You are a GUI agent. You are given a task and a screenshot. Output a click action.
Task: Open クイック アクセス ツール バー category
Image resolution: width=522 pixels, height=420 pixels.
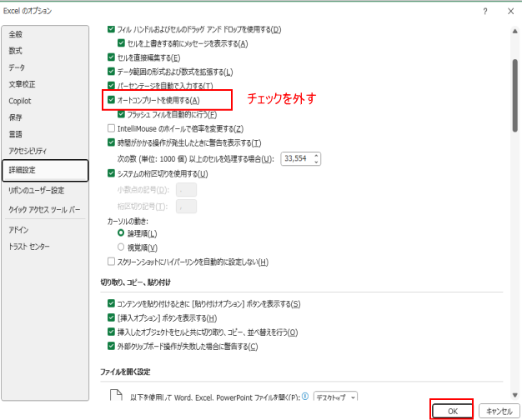point(45,209)
